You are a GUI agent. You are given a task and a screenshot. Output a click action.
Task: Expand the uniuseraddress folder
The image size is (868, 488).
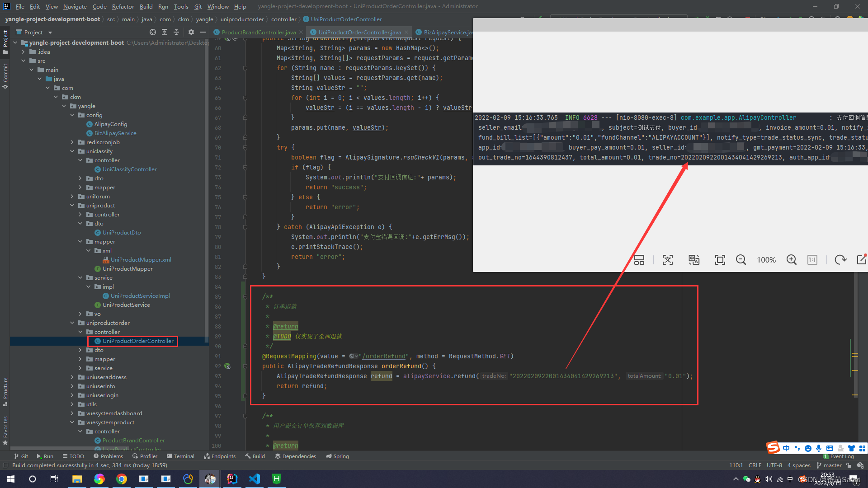tap(72, 377)
